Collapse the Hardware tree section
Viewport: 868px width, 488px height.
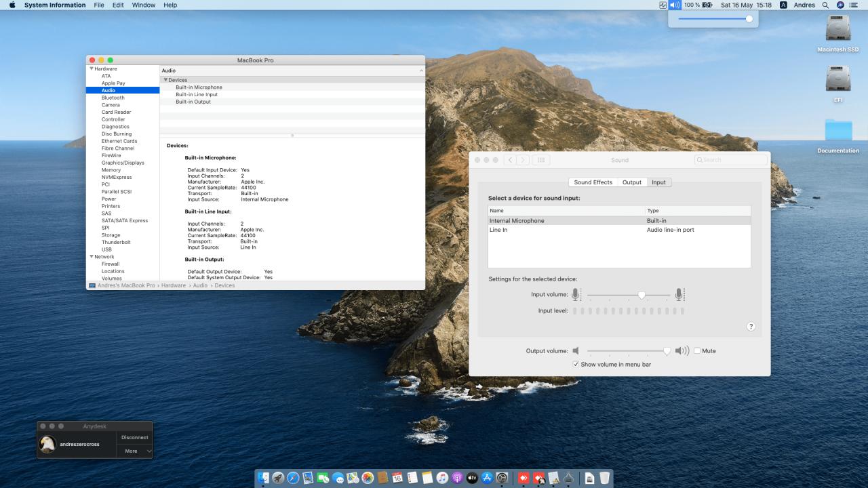click(x=92, y=69)
